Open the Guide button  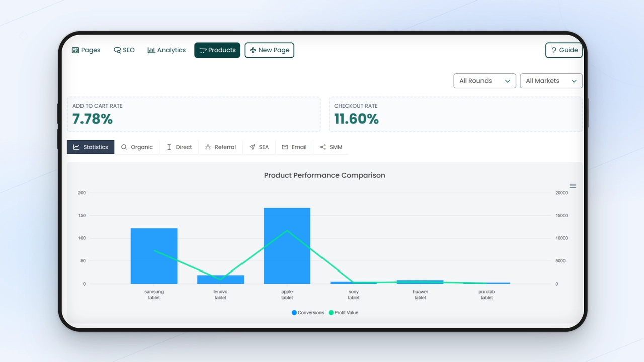click(x=563, y=50)
